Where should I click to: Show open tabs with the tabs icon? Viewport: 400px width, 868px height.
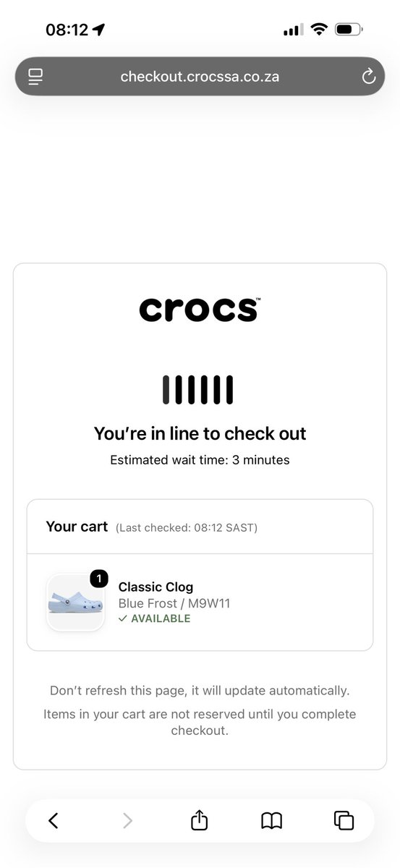[344, 820]
